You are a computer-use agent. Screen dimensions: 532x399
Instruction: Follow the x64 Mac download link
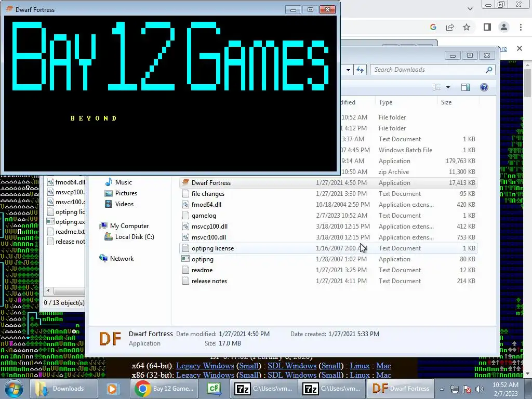[x=383, y=366]
